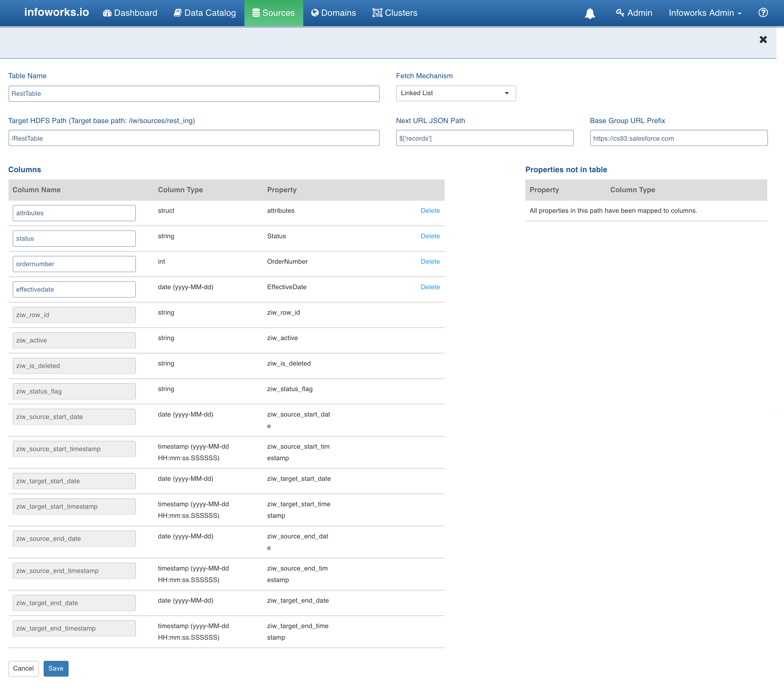This screenshot has height=689, width=784.
Task: Open the Fetch Mechanism dropdown
Action: [x=455, y=93]
